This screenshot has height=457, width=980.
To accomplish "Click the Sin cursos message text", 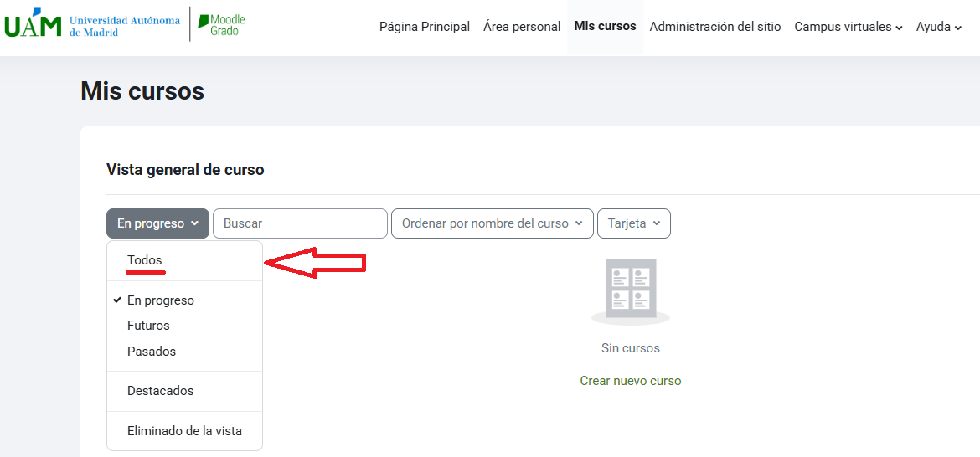I will (631, 347).
